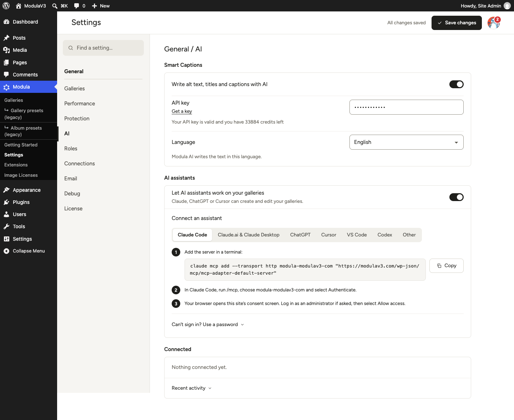
Task: Switch to the VS Code assistant tab
Action: [x=357, y=235]
